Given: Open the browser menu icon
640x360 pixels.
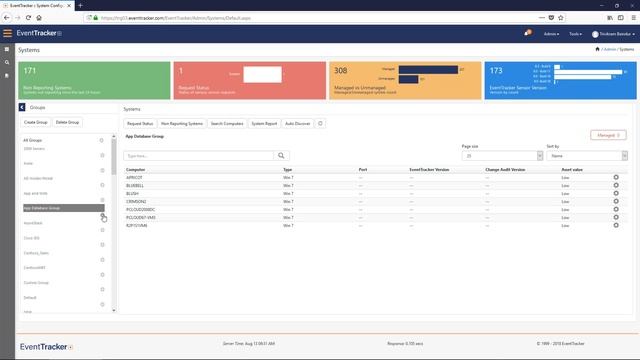Looking at the screenshot, I should 633,18.
